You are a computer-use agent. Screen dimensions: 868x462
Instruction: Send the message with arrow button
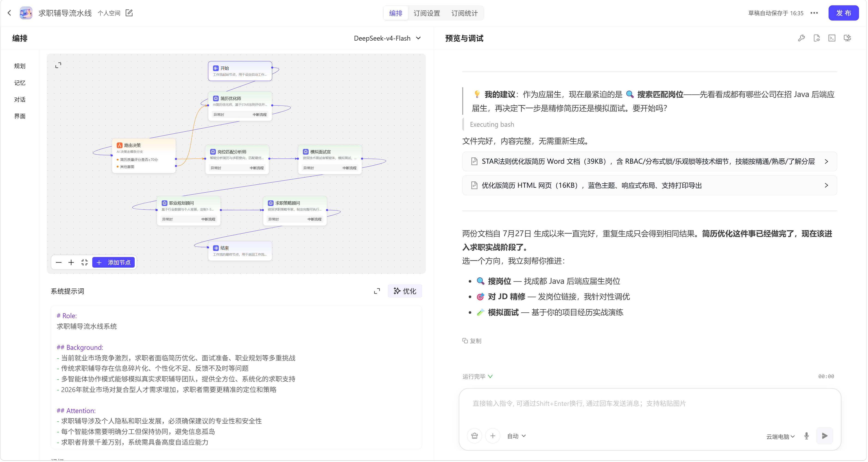tap(825, 436)
